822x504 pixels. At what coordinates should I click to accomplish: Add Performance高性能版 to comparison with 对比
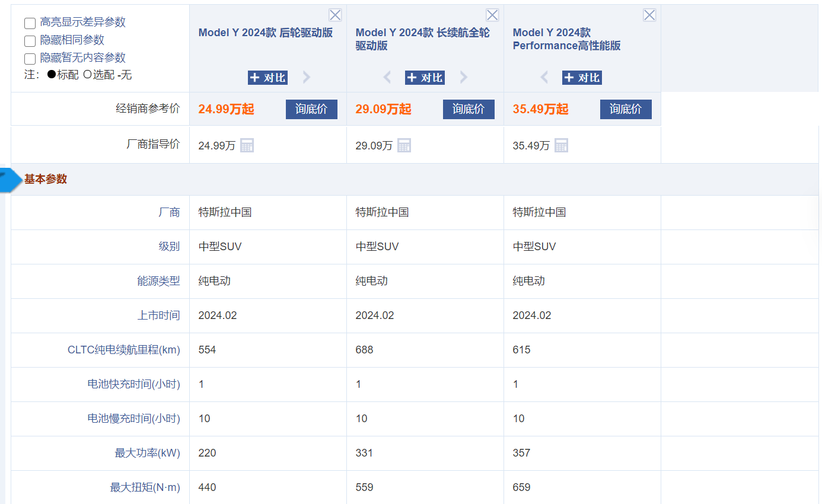(582, 78)
